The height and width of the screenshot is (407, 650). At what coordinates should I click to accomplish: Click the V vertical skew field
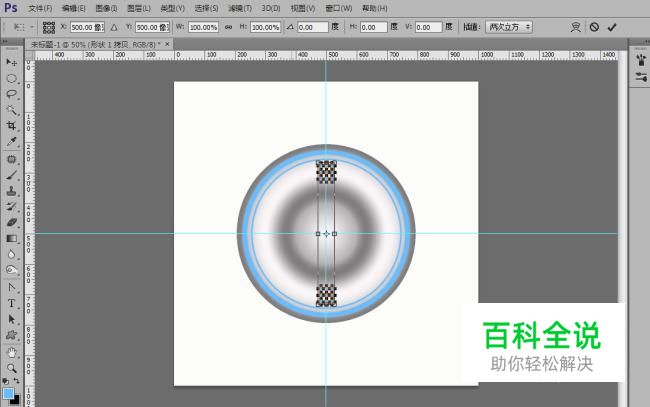tap(429, 27)
